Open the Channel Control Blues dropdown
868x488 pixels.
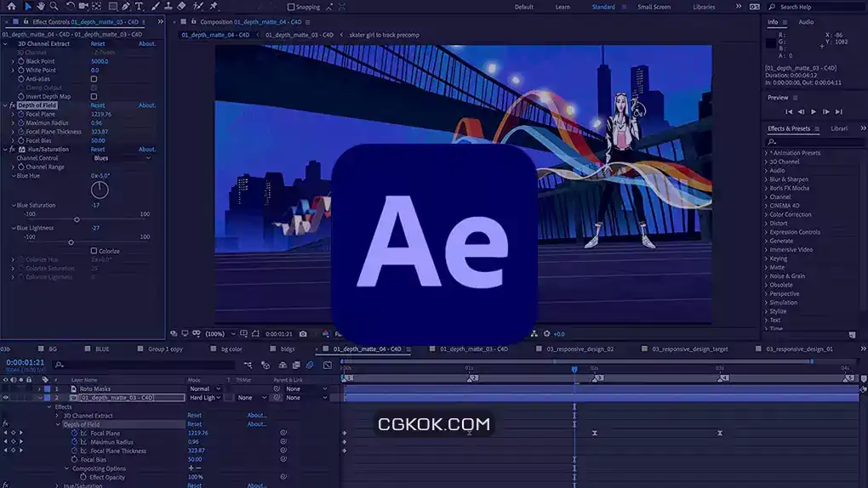(122, 157)
